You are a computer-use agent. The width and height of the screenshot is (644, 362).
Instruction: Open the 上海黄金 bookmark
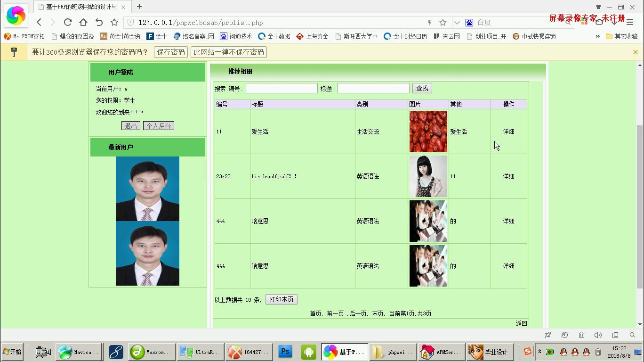[312, 36]
